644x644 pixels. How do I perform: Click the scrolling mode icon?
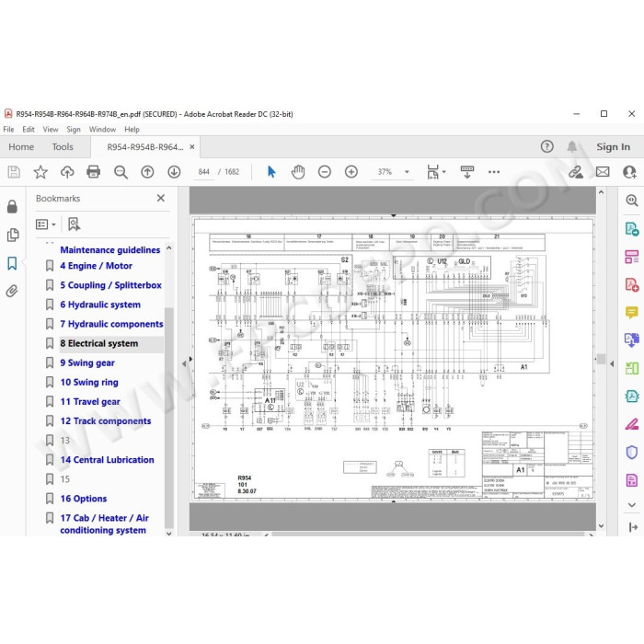(467, 172)
